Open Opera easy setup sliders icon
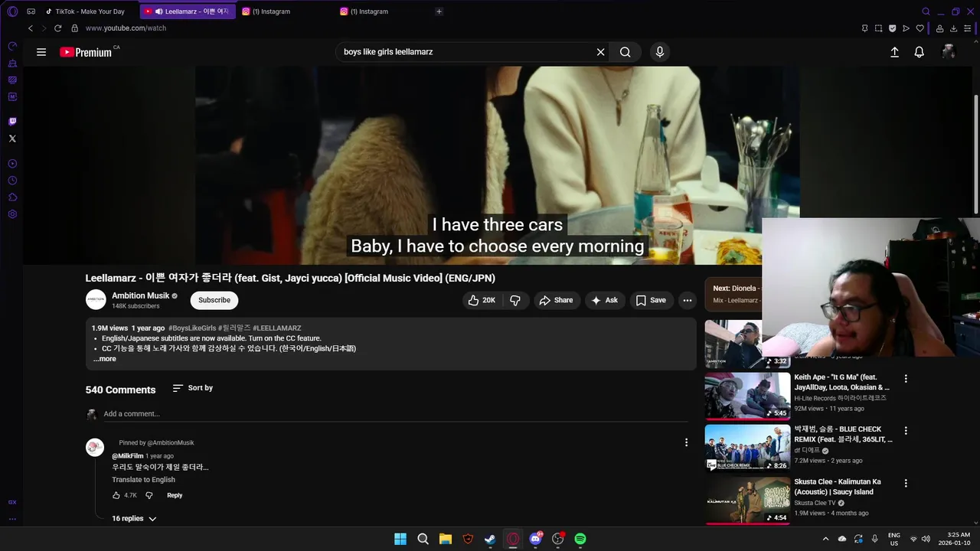 (968, 28)
